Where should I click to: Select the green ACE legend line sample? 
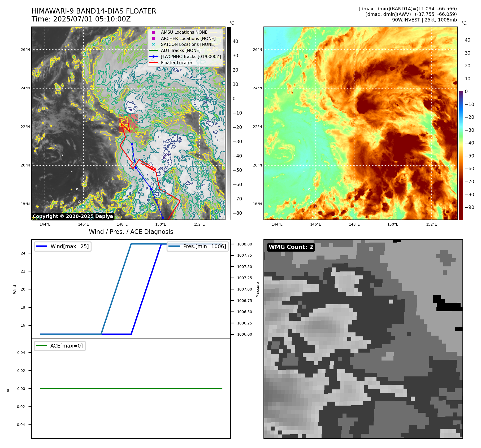pyautogui.click(x=41, y=346)
